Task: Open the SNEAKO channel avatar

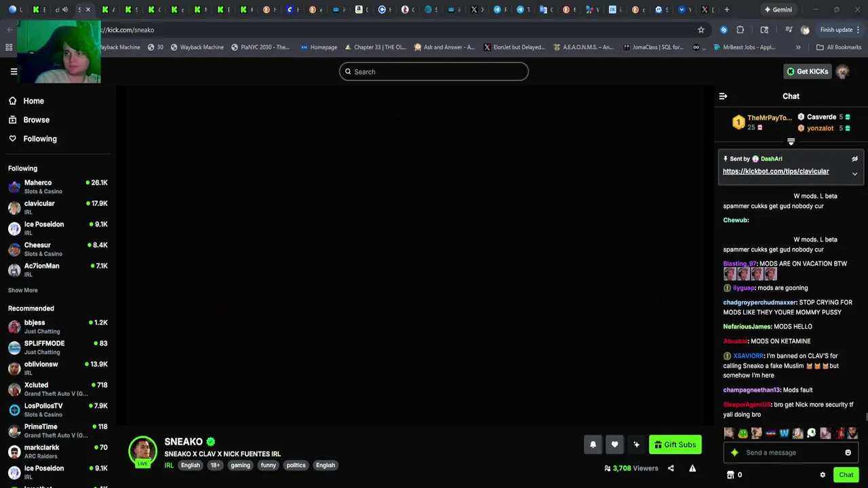Action: coord(142,451)
